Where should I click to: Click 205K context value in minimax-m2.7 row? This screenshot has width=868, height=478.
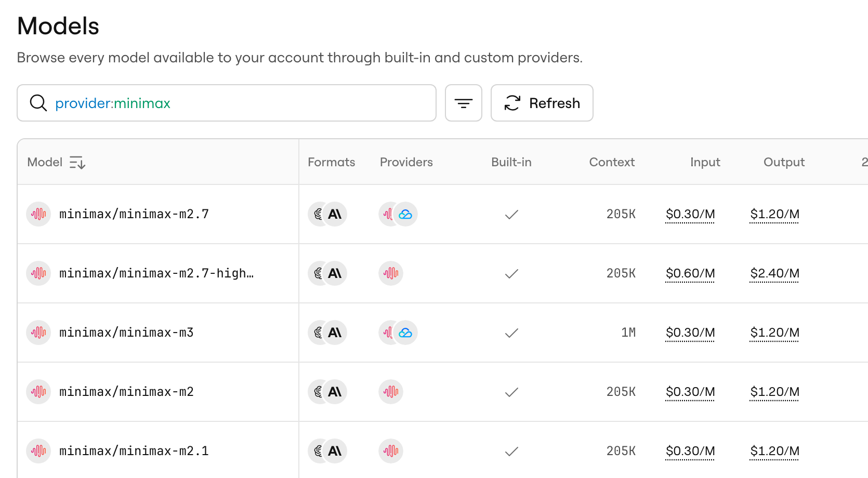tap(621, 214)
